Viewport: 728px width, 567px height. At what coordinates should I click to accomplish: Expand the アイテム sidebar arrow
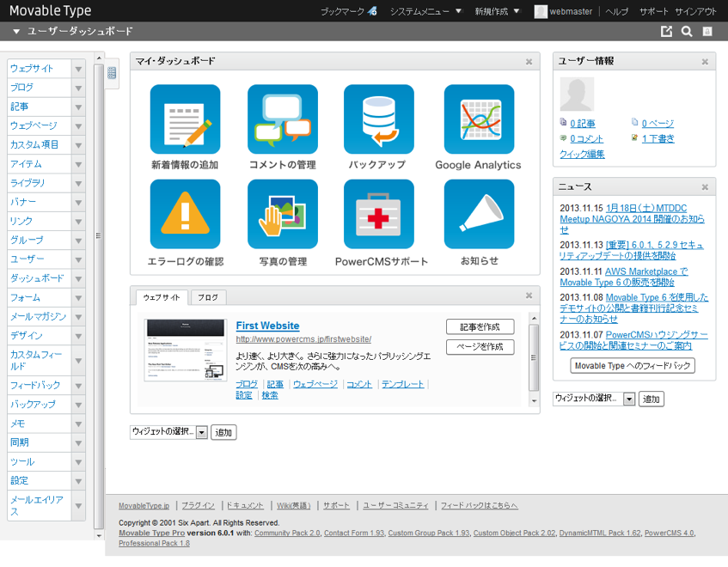[78, 164]
